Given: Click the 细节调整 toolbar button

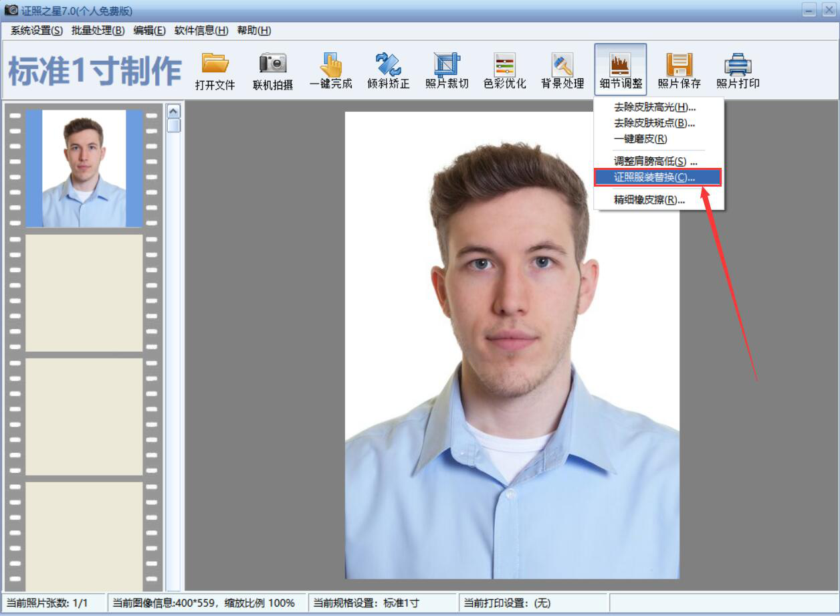Looking at the screenshot, I should coord(621,70).
